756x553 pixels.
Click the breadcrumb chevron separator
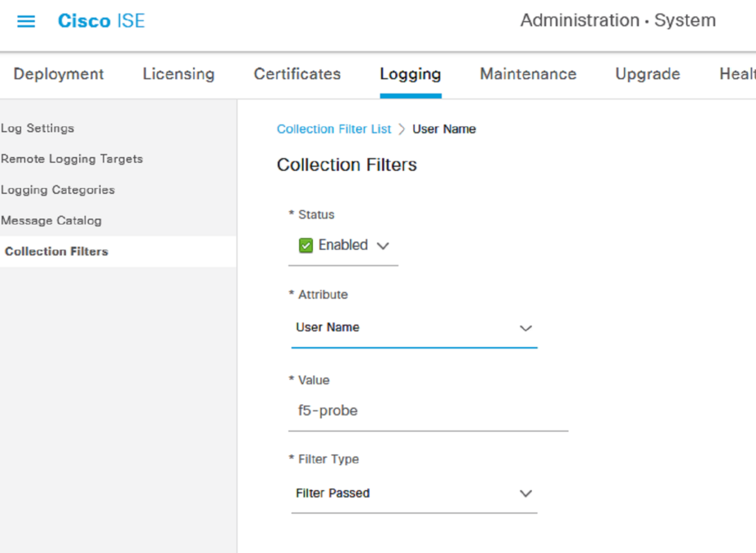click(x=402, y=129)
